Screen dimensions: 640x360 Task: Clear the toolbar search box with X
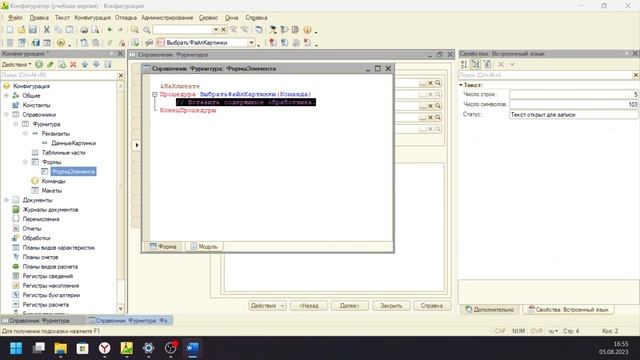[x=223, y=29]
